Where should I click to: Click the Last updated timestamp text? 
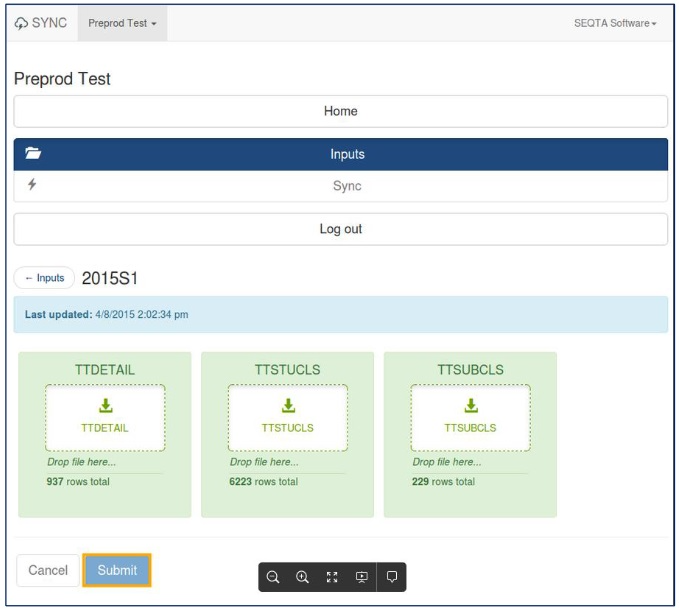pos(107,315)
